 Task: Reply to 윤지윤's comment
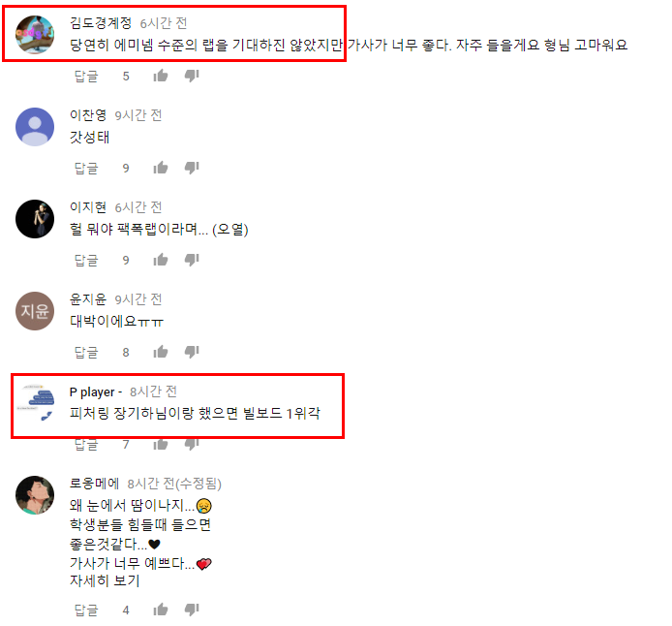[86, 353]
